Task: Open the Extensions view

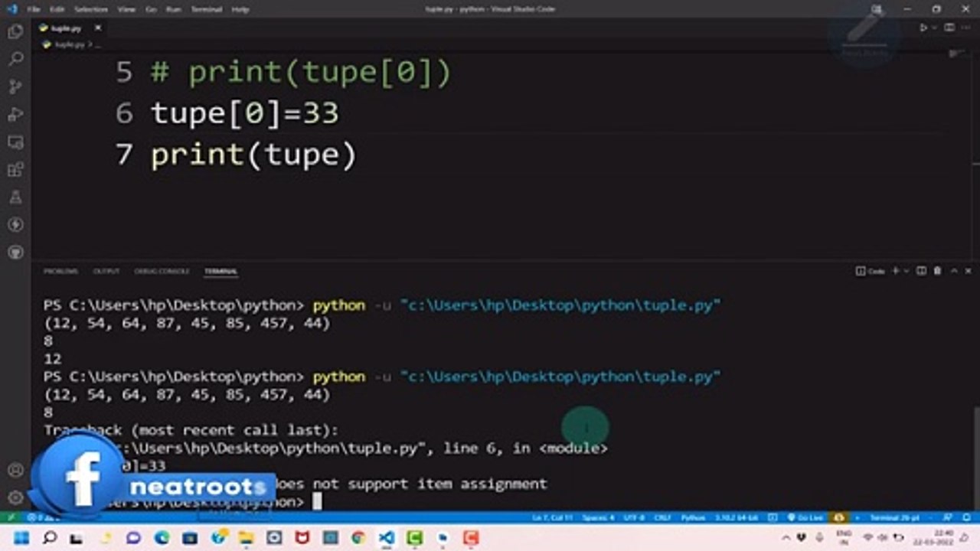Action: pyautogui.click(x=15, y=169)
